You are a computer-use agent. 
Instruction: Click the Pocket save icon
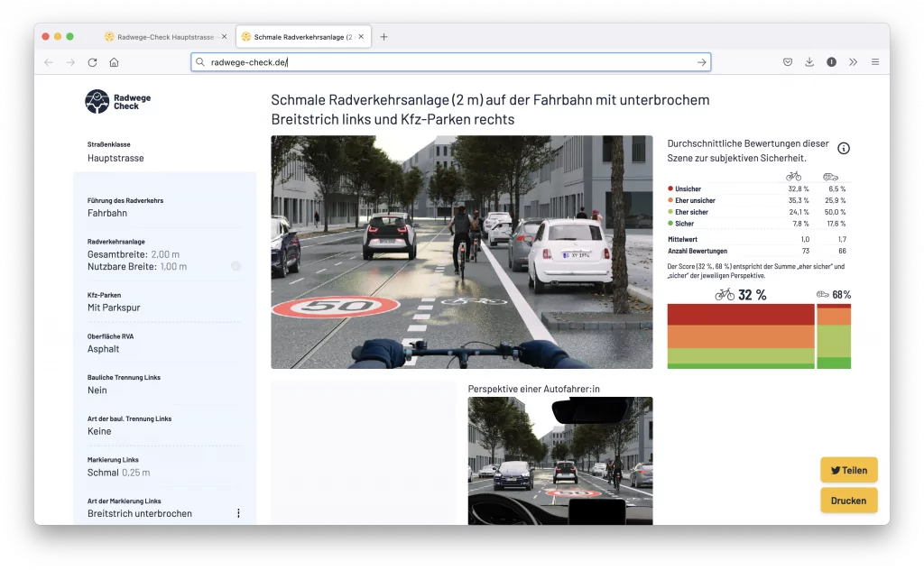point(788,62)
